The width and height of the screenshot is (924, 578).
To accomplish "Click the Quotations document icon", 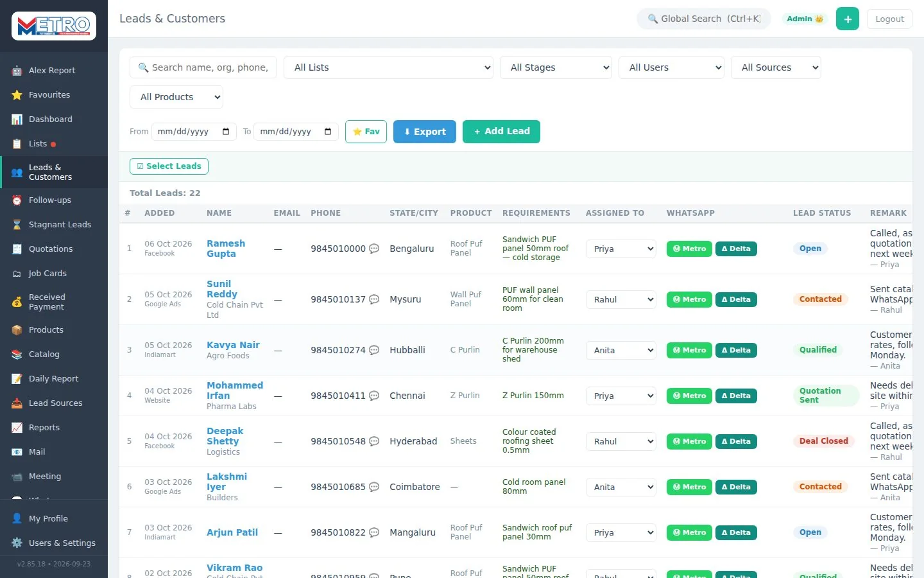I will 17,249.
